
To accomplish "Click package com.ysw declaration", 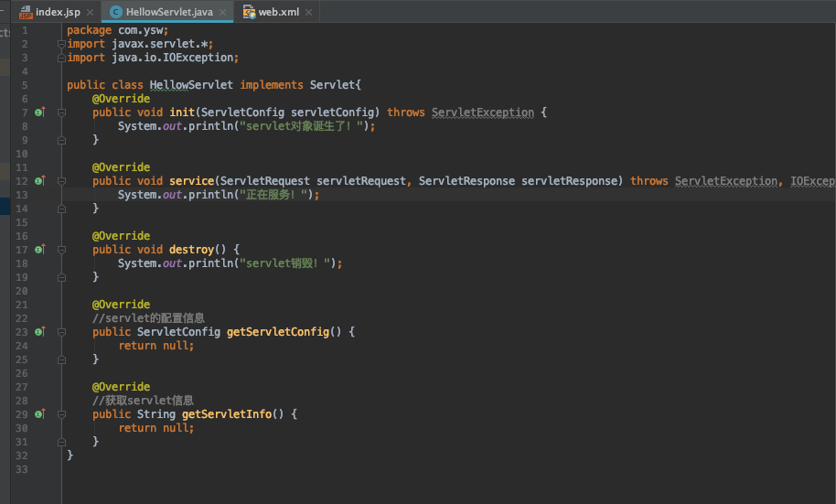I will (117, 30).
